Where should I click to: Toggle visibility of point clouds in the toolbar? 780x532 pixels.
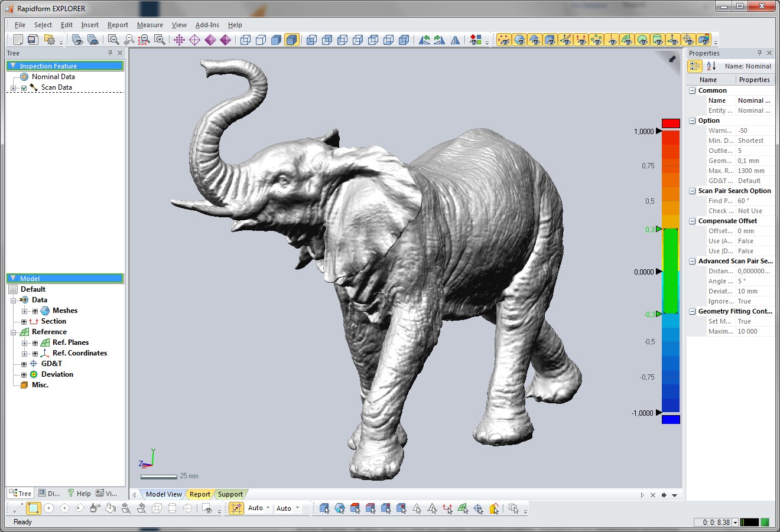(x=504, y=40)
